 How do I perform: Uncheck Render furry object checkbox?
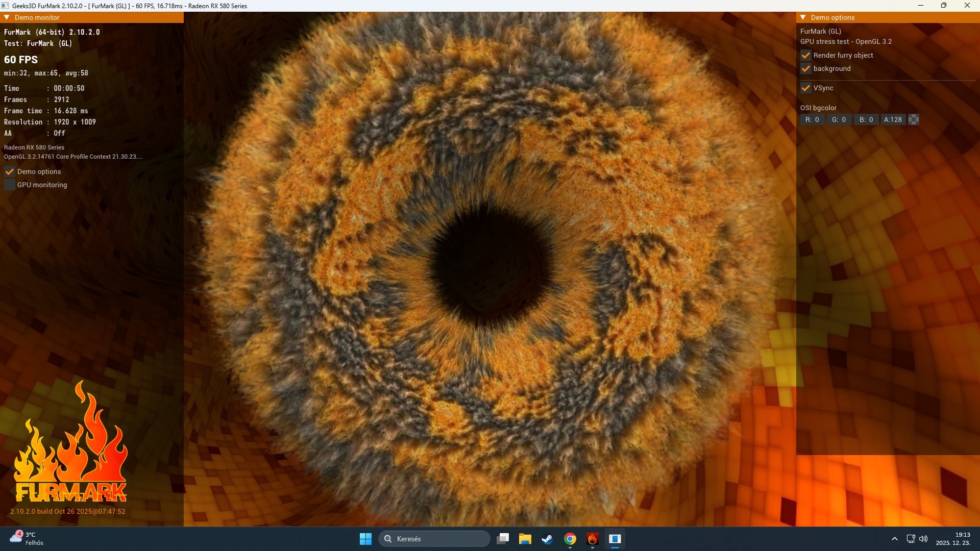pyautogui.click(x=806, y=55)
